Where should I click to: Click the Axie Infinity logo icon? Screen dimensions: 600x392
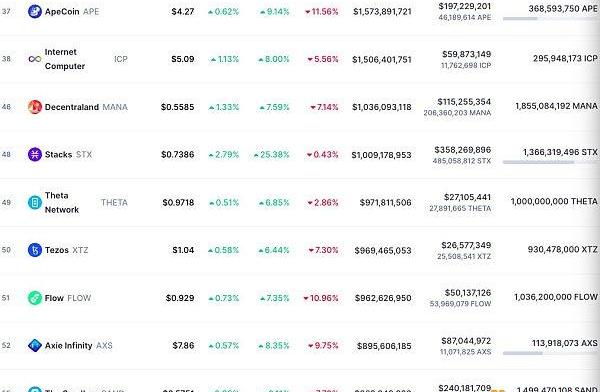click(x=35, y=345)
